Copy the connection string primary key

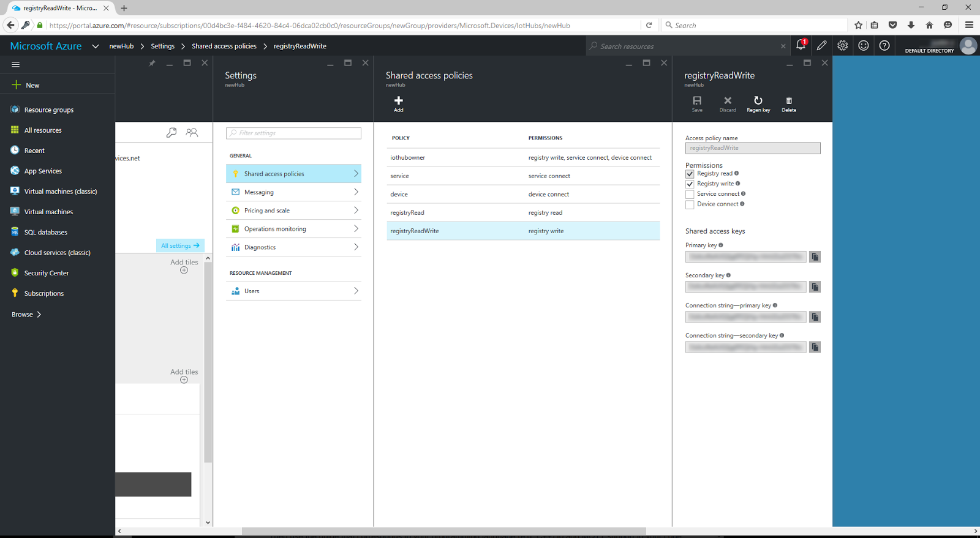[x=815, y=317]
